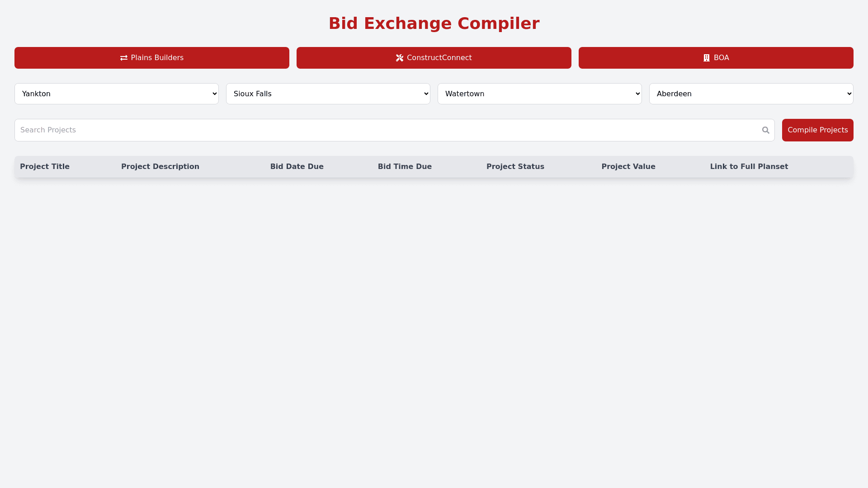The image size is (868, 488).
Task: Click the tools icon beside ConstructConnect
Action: click(x=400, y=58)
